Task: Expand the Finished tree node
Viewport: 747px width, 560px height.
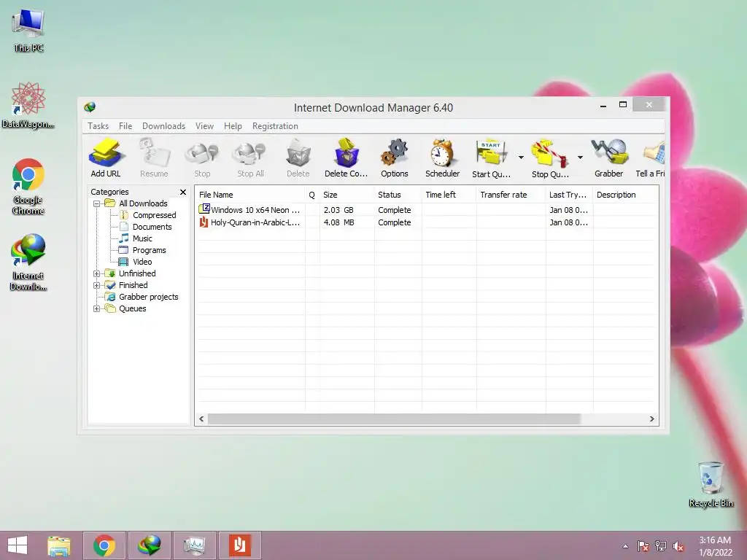Action: (x=96, y=286)
